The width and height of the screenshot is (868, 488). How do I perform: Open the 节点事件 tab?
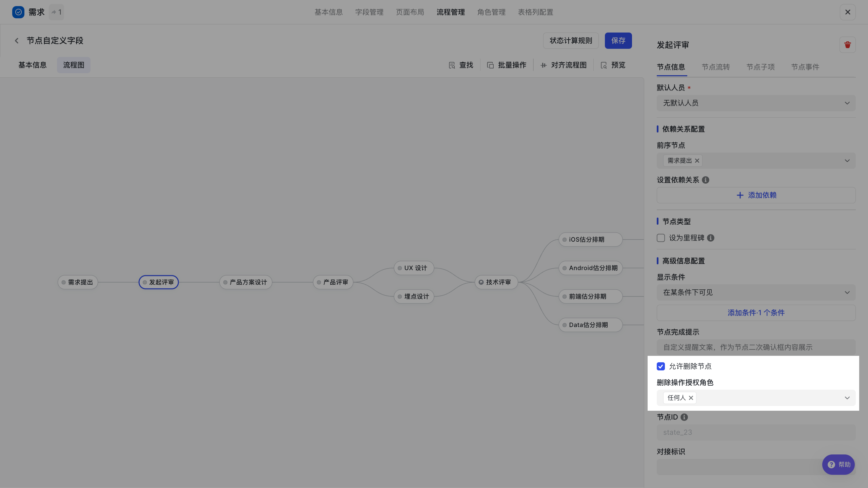coord(805,67)
